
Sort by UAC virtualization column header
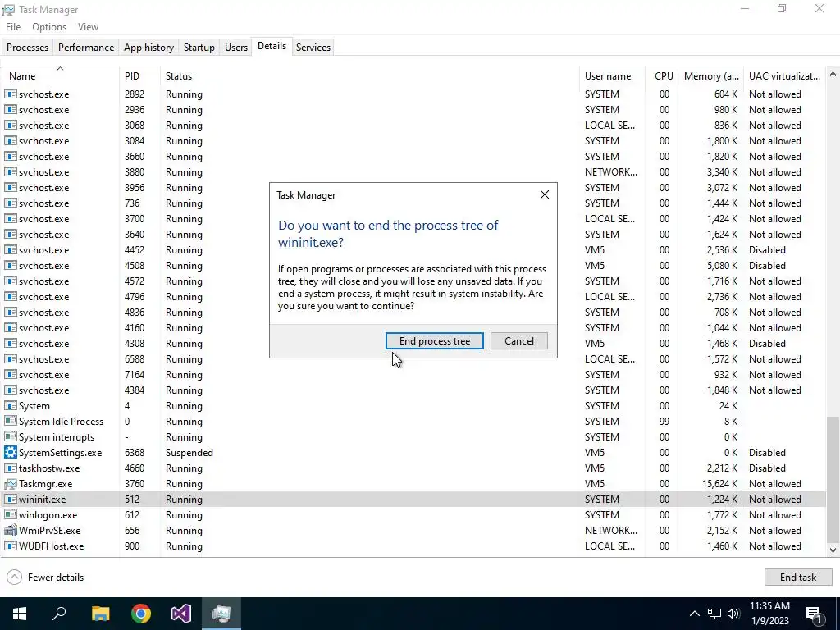(785, 76)
